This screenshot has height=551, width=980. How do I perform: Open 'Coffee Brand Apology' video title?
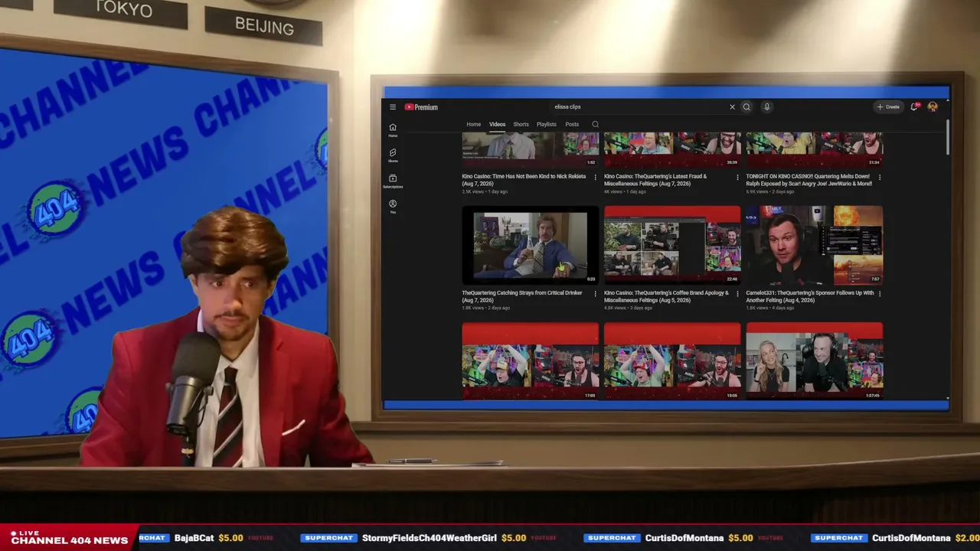665,296
